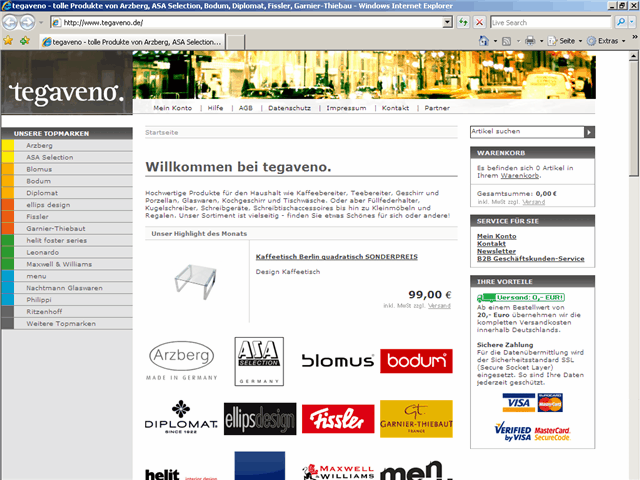The width and height of the screenshot is (640, 480).
Task: Click the MasterCard logo
Action: (x=550, y=402)
